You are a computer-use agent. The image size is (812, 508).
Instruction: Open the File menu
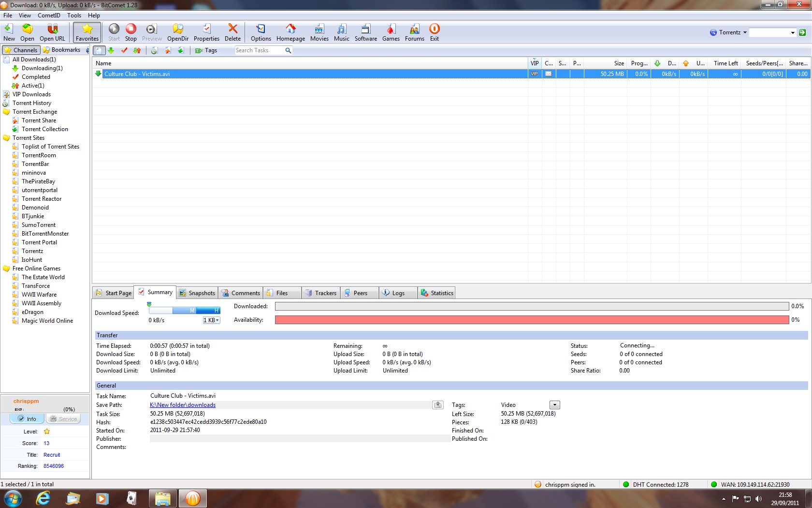pyautogui.click(x=8, y=15)
